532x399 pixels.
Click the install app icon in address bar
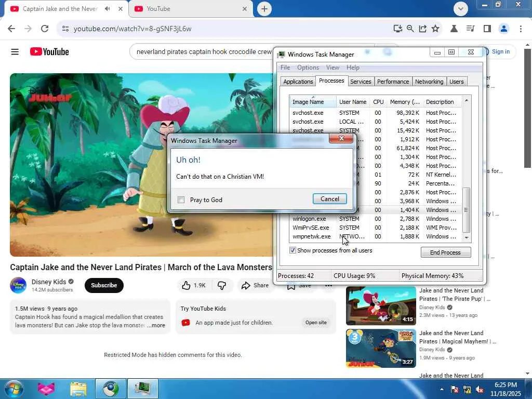pos(397,29)
